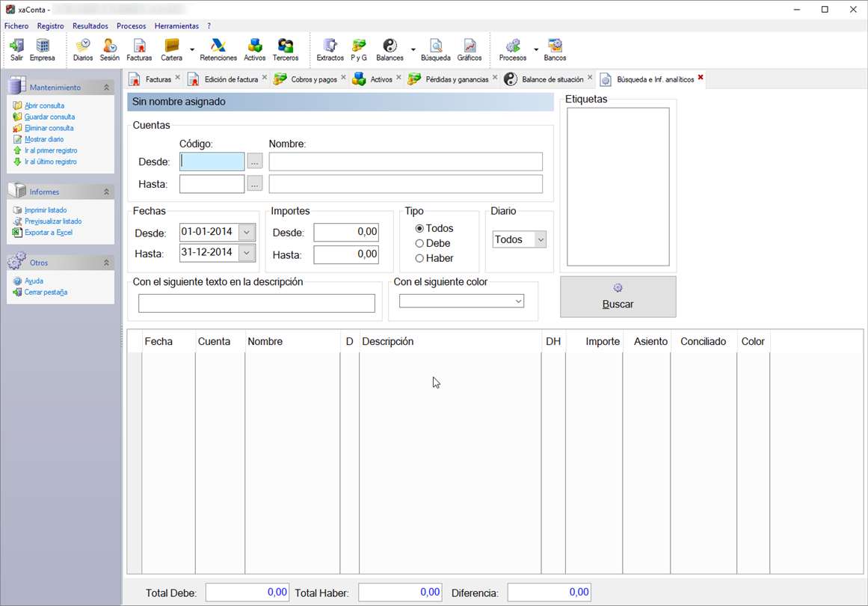The image size is (868, 606).
Task: Click Eliminar consulta link
Action: pyautogui.click(x=49, y=128)
